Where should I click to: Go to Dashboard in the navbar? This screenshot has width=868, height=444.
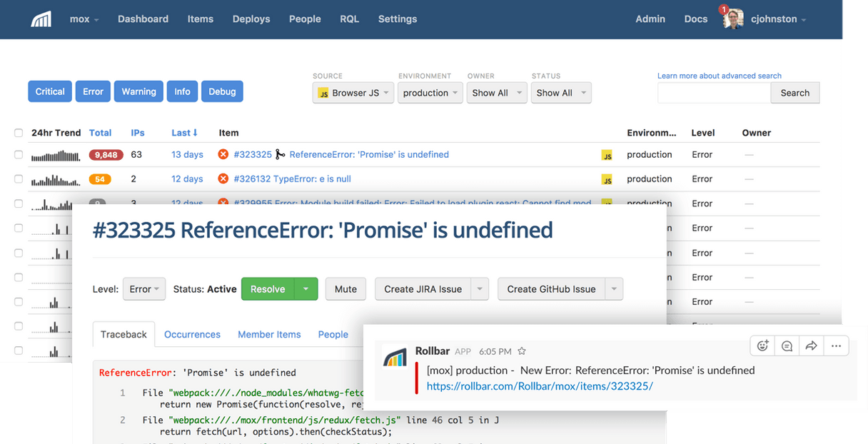(143, 19)
